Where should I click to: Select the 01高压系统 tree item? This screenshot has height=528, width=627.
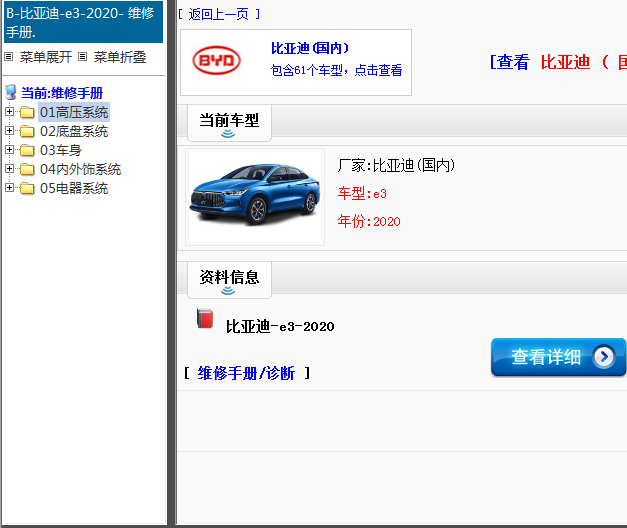[74, 112]
